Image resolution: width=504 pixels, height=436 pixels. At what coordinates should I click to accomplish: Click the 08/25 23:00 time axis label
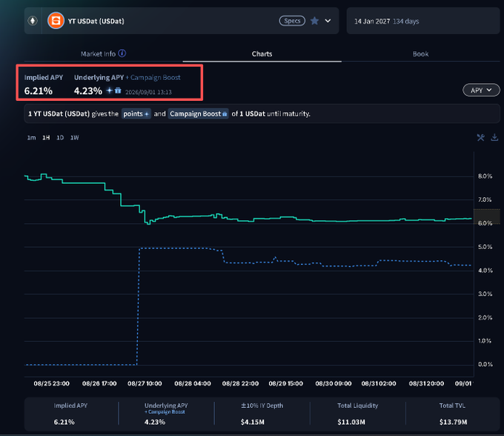coord(51,383)
